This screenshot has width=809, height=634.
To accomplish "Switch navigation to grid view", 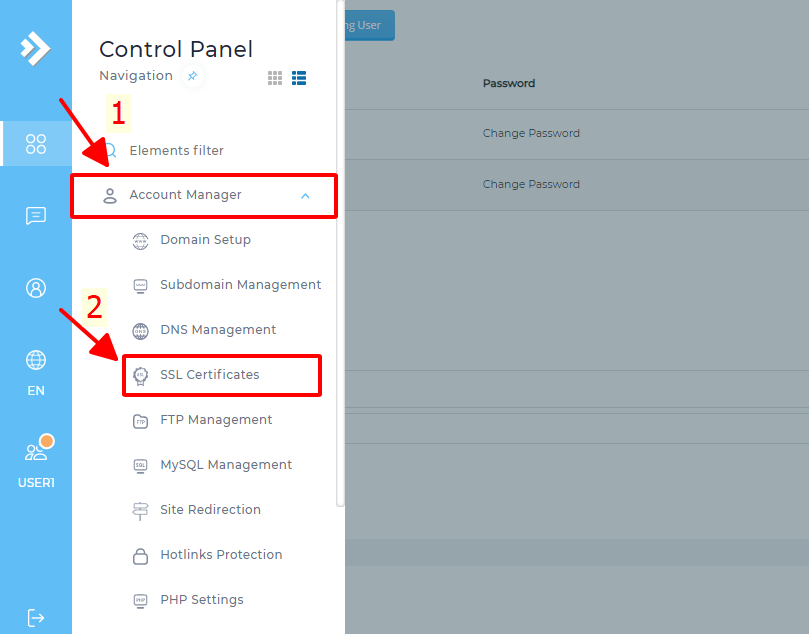I will point(275,78).
